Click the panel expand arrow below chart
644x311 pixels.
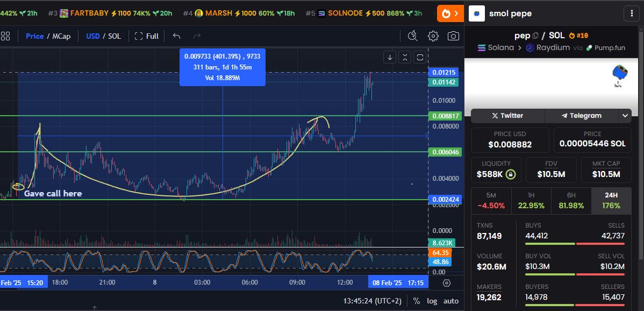point(95,307)
